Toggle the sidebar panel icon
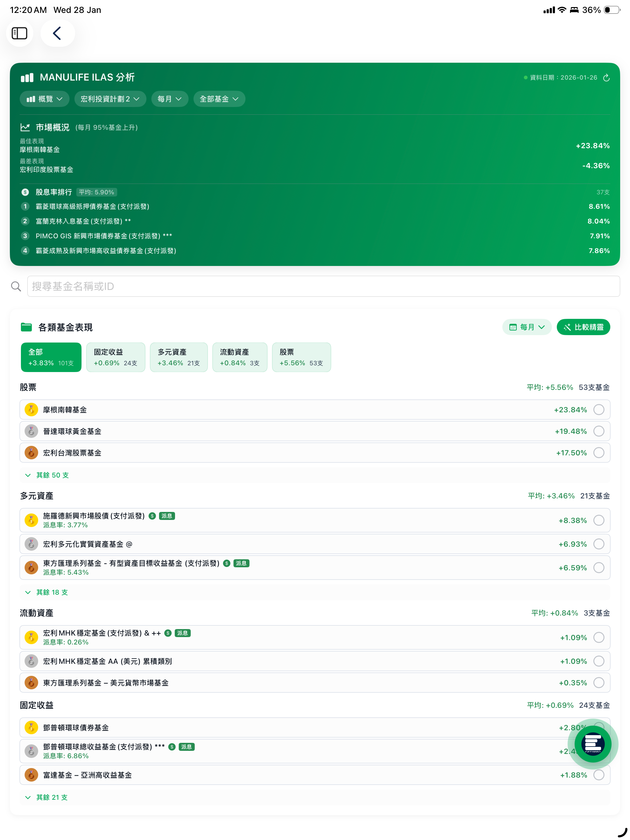The height and width of the screenshot is (840, 630). (x=19, y=33)
